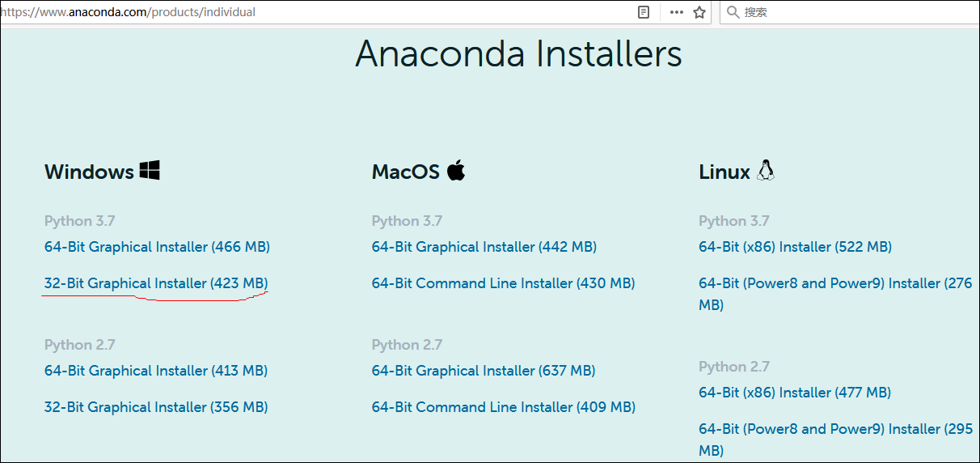Download Linux Power8 and Power9 Installer (276 MB)
980x463 pixels.
coord(834,283)
